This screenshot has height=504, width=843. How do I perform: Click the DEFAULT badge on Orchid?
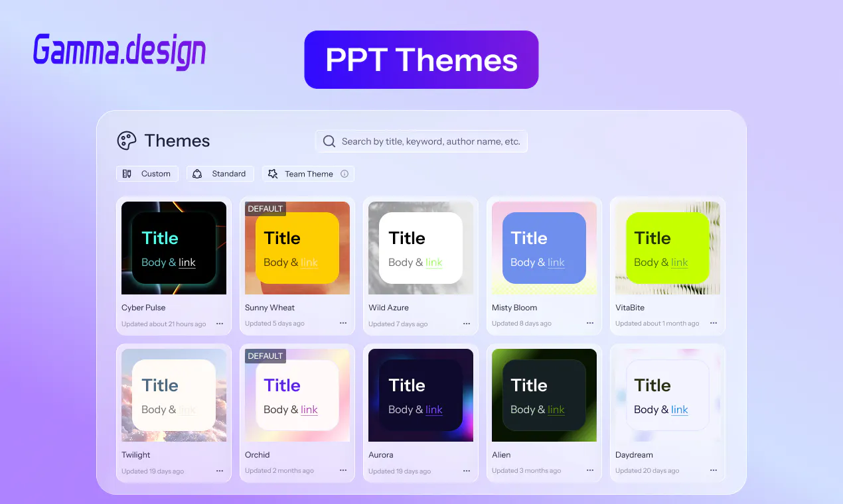pyautogui.click(x=266, y=356)
